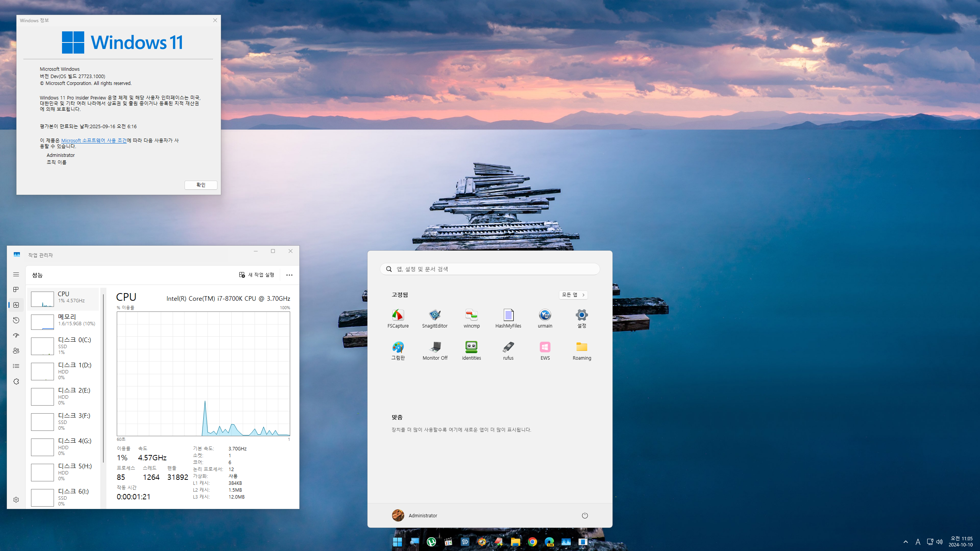
Task: Switch to the Processes page icon
Action: (x=16, y=290)
